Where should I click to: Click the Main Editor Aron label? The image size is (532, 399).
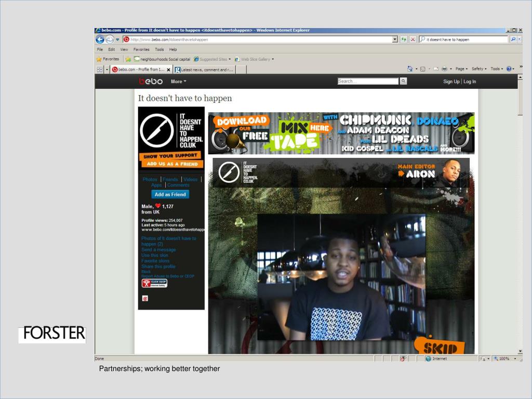tap(416, 171)
